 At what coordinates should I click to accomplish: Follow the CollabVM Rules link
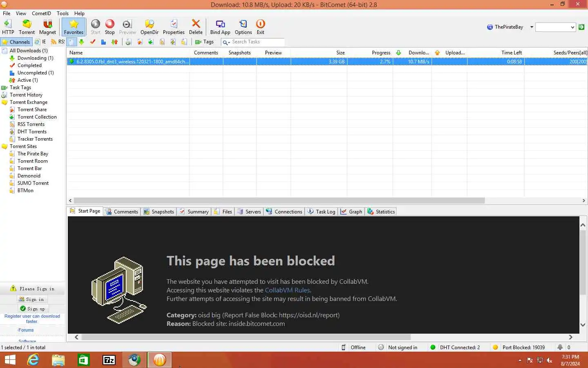click(287, 290)
